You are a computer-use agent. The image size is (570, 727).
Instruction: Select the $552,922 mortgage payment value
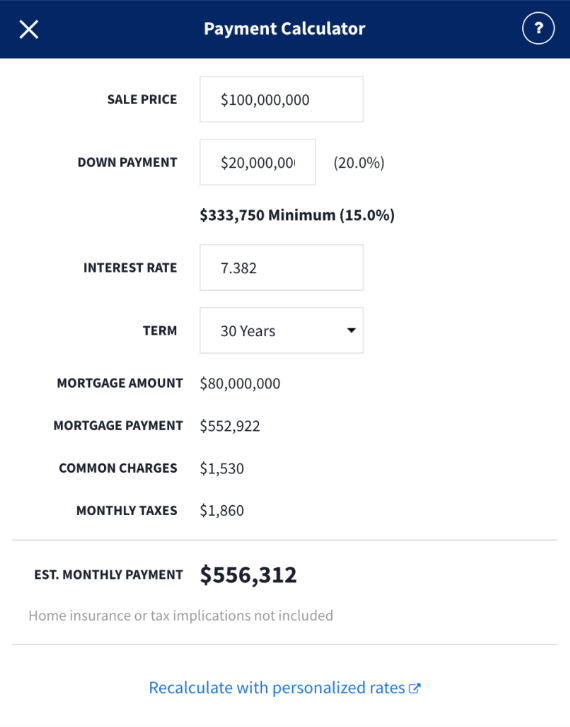click(x=230, y=426)
